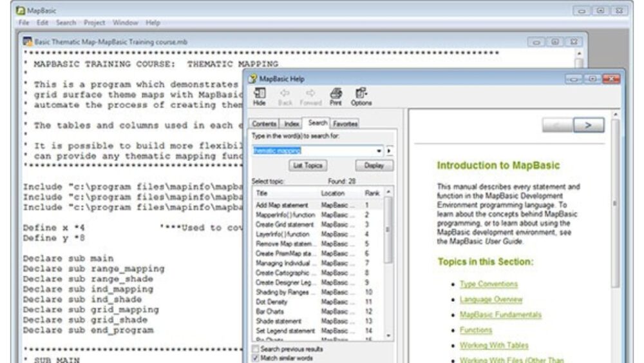Switch to the Favorites tab
Image resolution: width=644 pixels, height=363 pixels.
pyautogui.click(x=345, y=124)
